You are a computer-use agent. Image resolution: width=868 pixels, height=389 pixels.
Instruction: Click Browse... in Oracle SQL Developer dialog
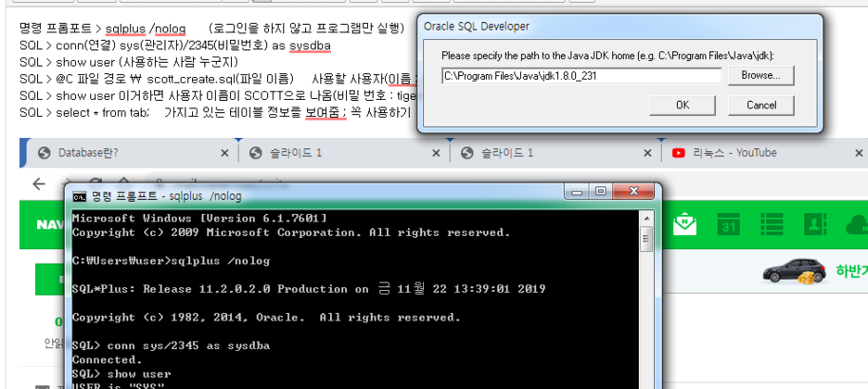coord(760,76)
